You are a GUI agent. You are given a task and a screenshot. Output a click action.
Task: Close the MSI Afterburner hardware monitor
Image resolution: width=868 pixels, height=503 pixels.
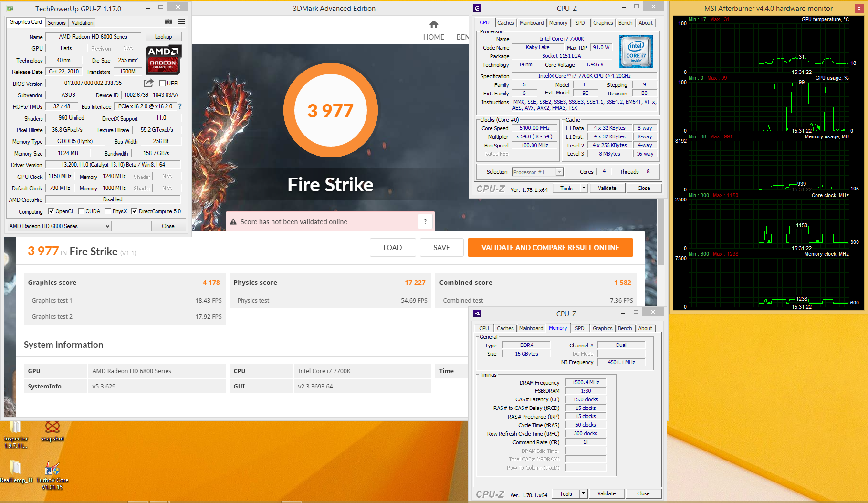pyautogui.click(x=860, y=9)
